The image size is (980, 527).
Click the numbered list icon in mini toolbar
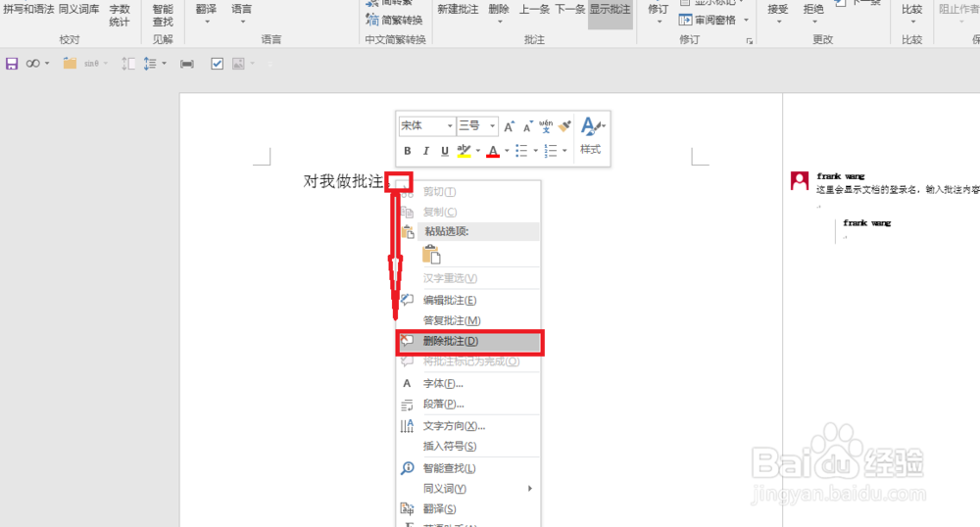(x=550, y=151)
